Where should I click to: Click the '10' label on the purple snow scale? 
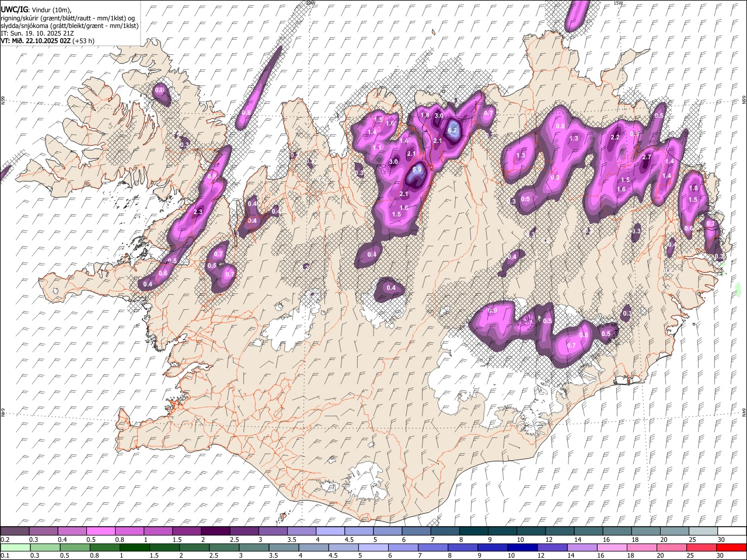pos(520,540)
